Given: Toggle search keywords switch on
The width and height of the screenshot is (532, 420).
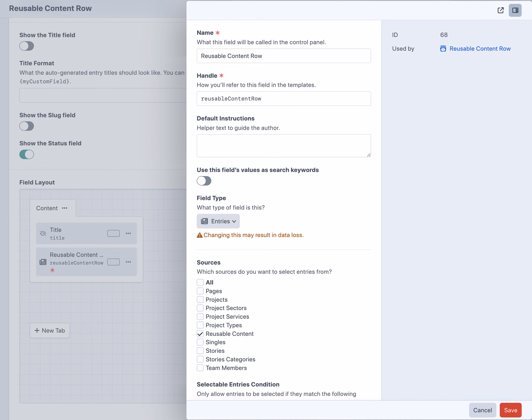Looking at the screenshot, I should click(204, 181).
